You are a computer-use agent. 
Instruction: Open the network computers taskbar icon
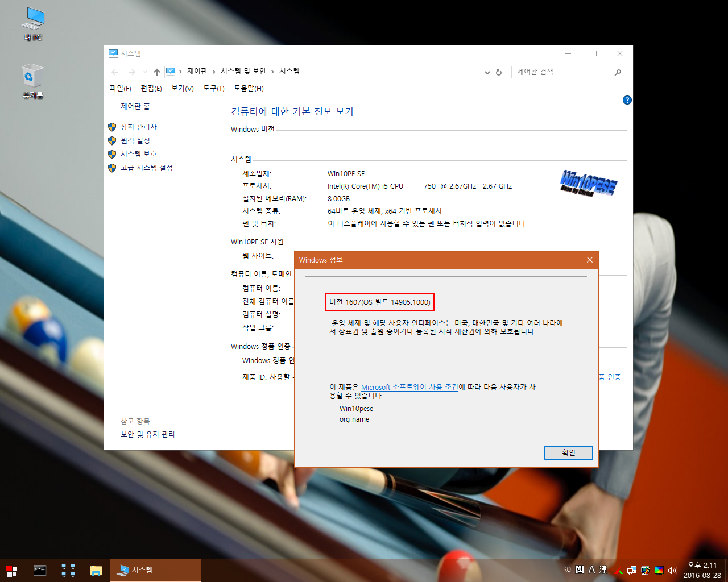tap(68, 571)
